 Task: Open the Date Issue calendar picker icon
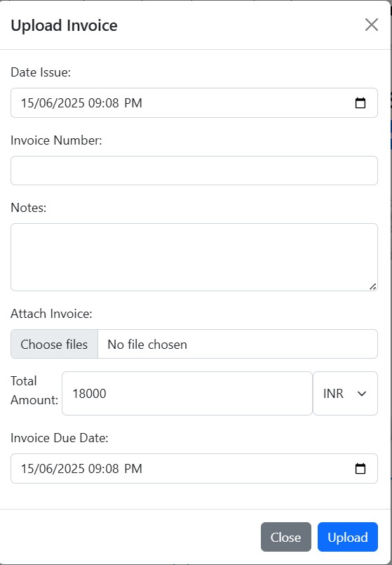tap(360, 103)
